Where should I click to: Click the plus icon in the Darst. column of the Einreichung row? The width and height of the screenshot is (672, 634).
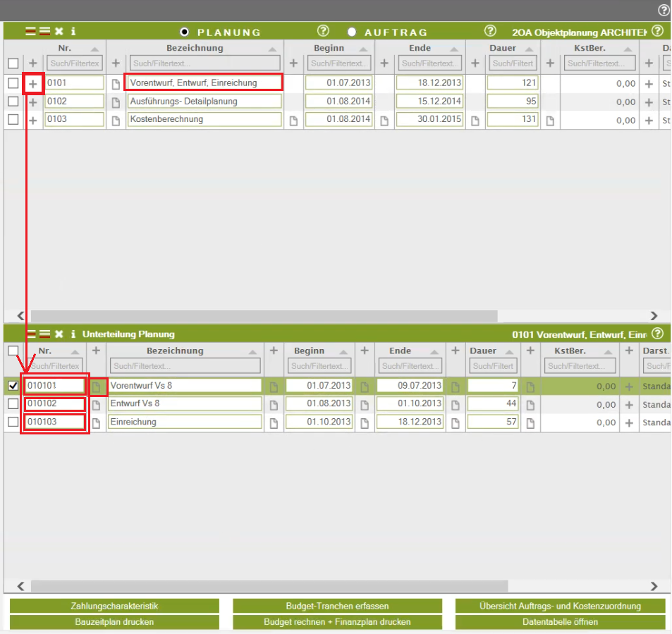tap(629, 422)
